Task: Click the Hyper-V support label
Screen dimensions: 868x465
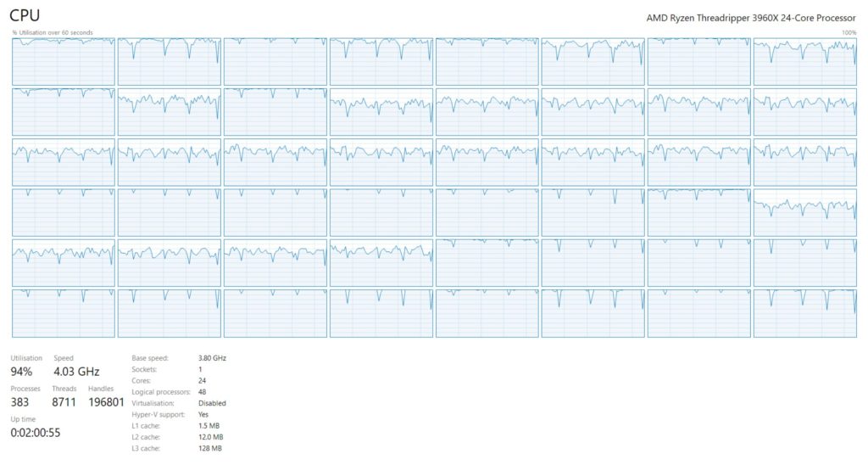Action: [x=159, y=415]
